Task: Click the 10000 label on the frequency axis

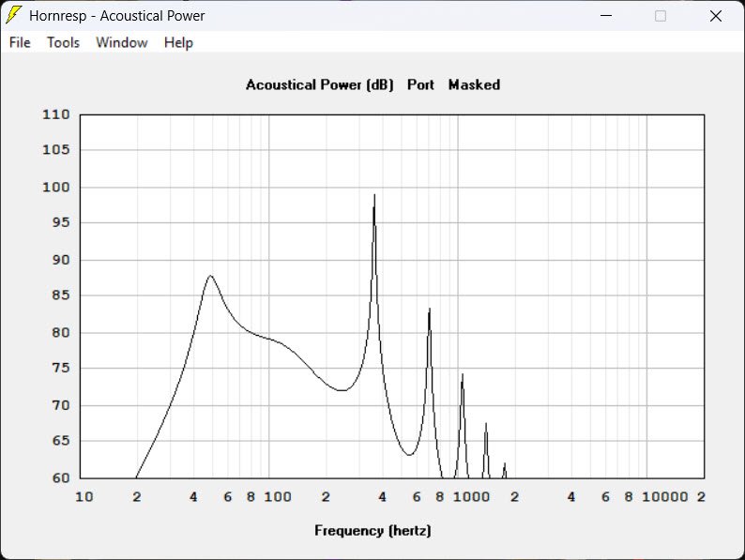Action: point(664,497)
